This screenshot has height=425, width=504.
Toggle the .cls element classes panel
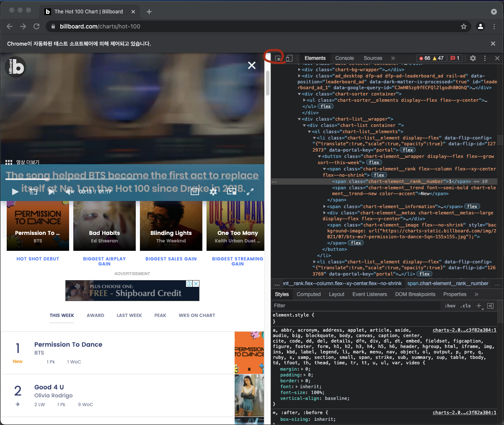465,306
